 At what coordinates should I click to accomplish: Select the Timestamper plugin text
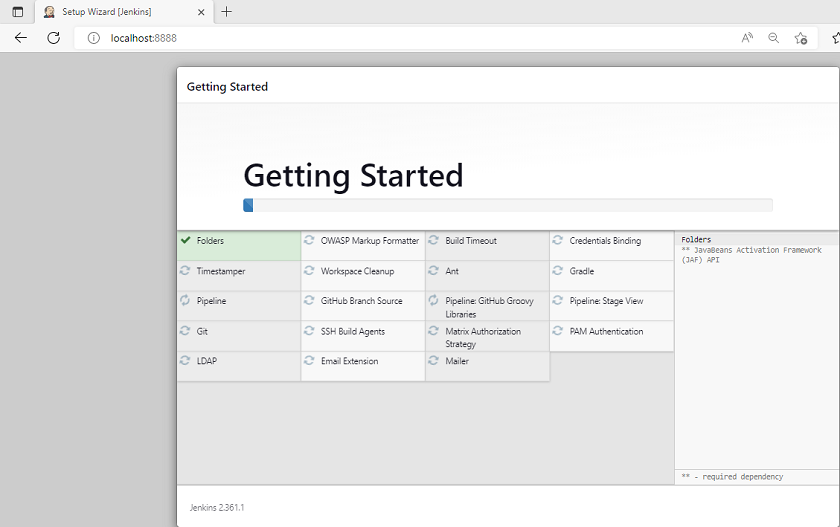point(221,271)
